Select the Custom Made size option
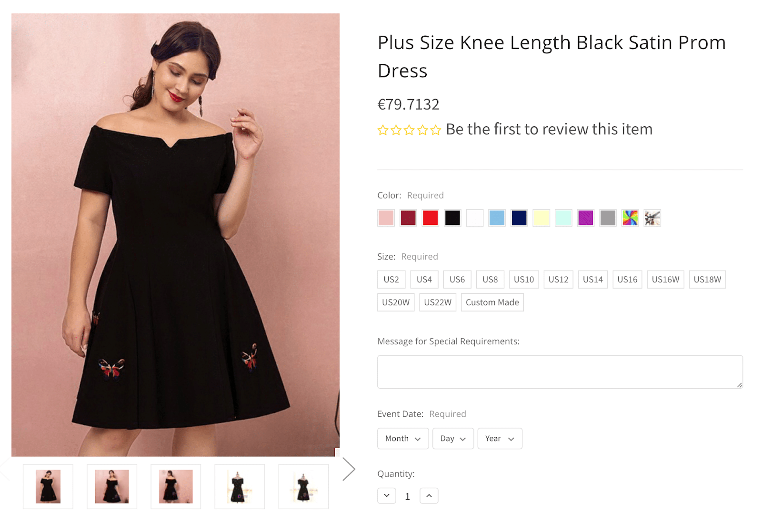Viewport: 762px width, 532px height. pyautogui.click(x=492, y=302)
